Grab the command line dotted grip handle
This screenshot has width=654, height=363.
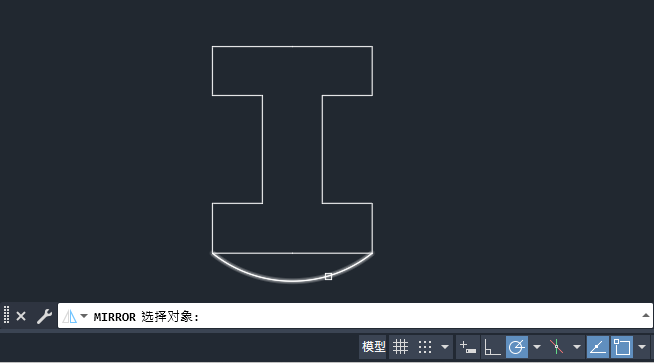point(6,315)
